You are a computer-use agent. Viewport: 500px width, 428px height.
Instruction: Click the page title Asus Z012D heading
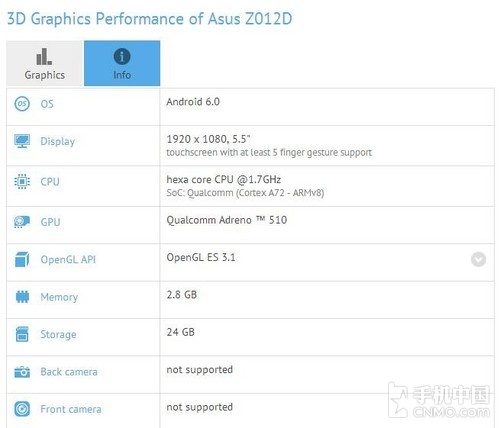pos(149,19)
